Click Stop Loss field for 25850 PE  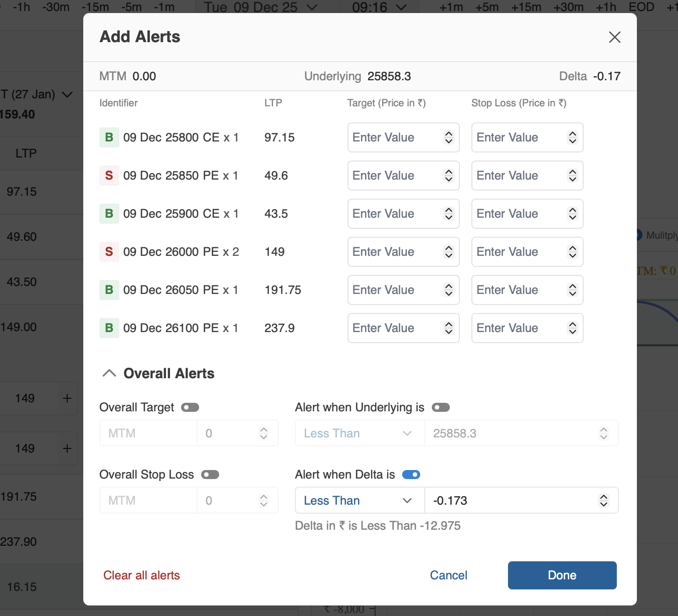518,176
